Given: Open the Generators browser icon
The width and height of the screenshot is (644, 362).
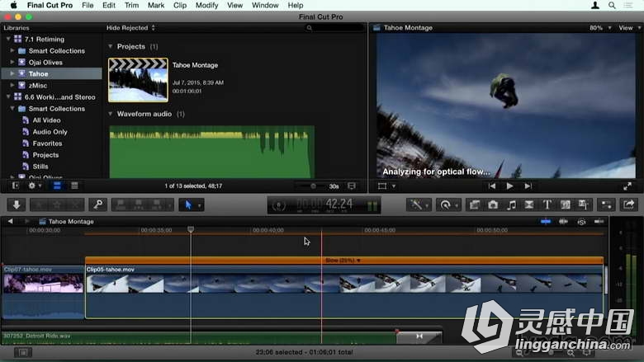Looking at the screenshot, I should tap(565, 205).
